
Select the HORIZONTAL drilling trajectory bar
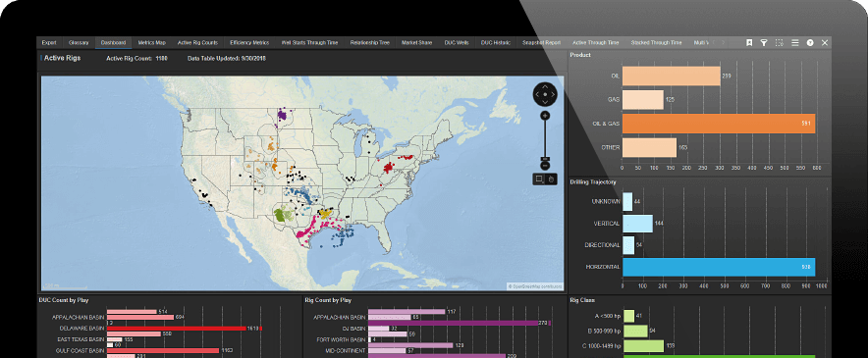coord(719,267)
